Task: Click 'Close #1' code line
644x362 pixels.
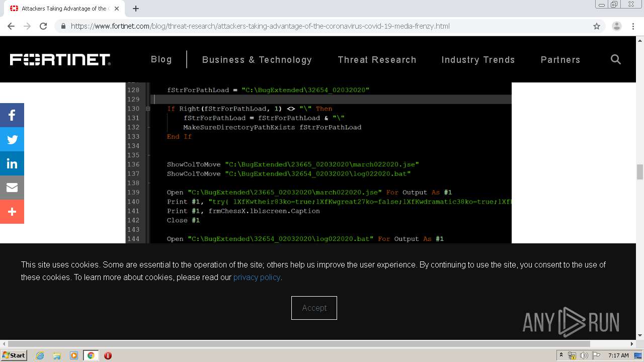Action: pos(183,220)
